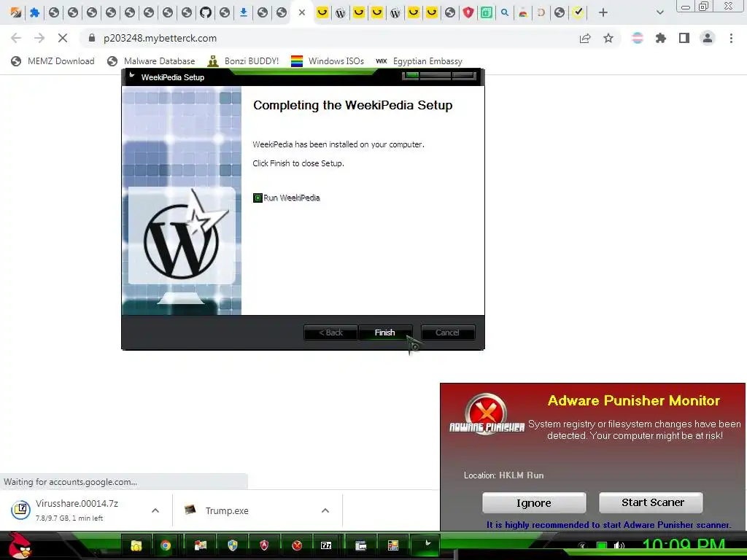Open 7-Zip taskbar icon
This screenshot has width=747, height=560.
click(326, 545)
